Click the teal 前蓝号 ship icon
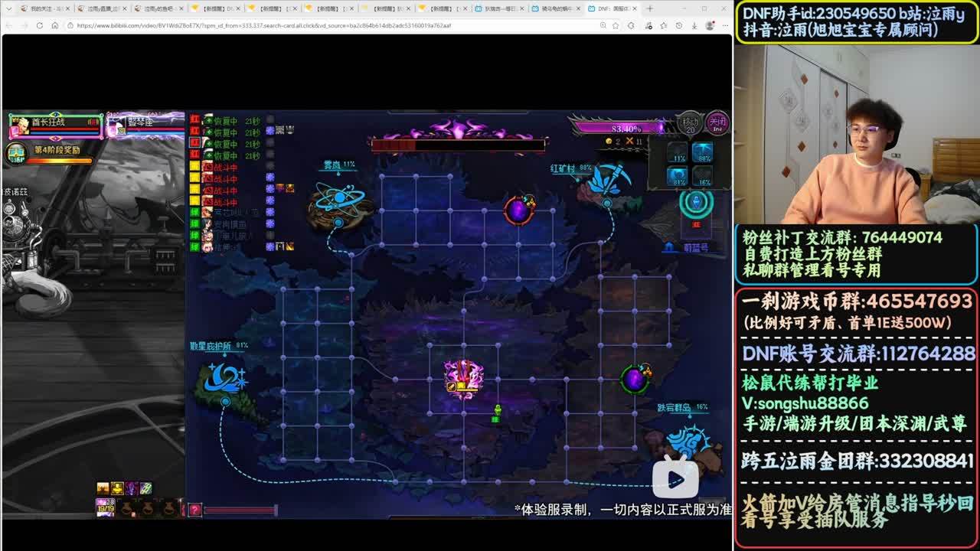 [696, 203]
